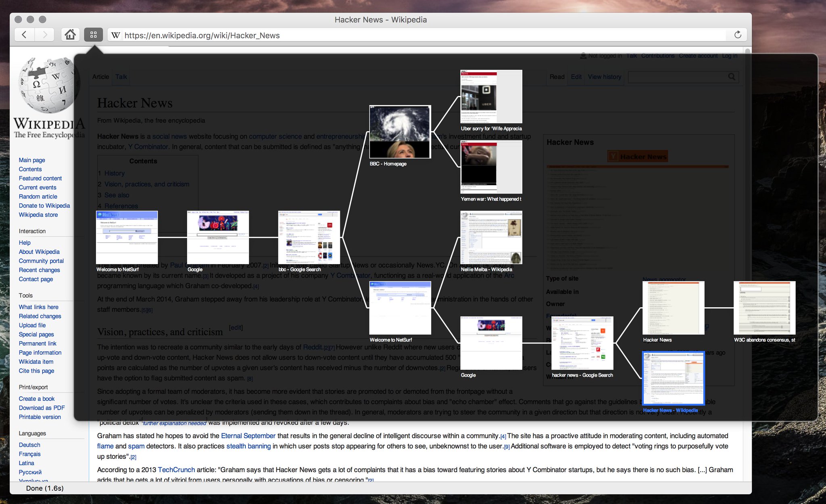Select the hacker news - Google Search thumbnail
The height and width of the screenshot is (504, 826).
(x=582, y=343)
